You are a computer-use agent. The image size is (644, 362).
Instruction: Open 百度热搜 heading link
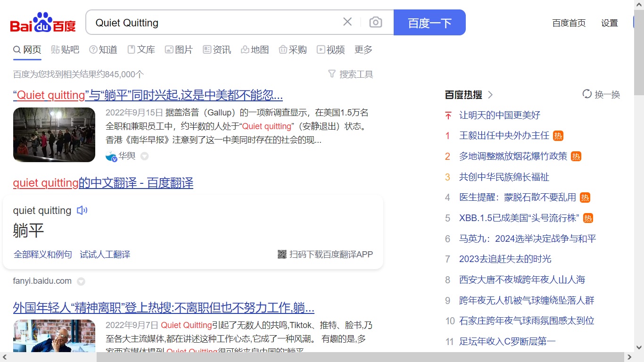463,95
